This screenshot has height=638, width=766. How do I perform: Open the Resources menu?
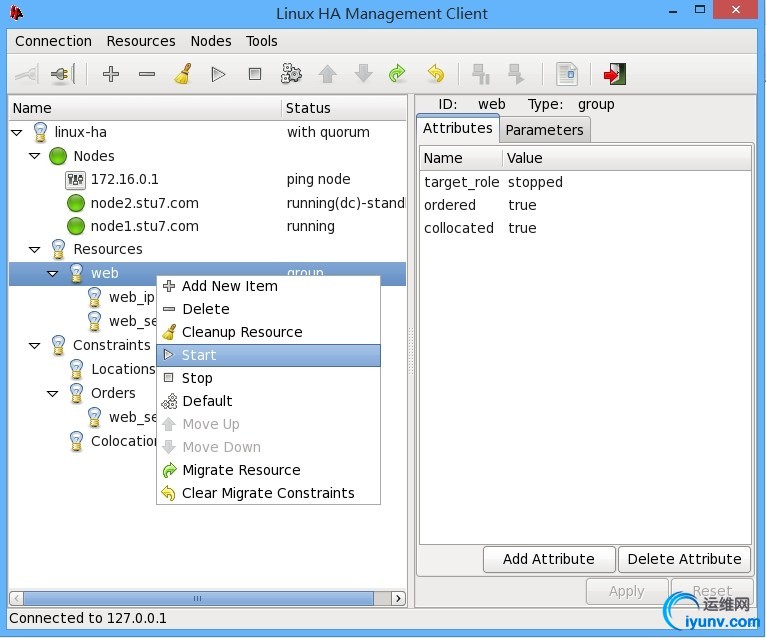pyautogui.click(x=141, y=41)
